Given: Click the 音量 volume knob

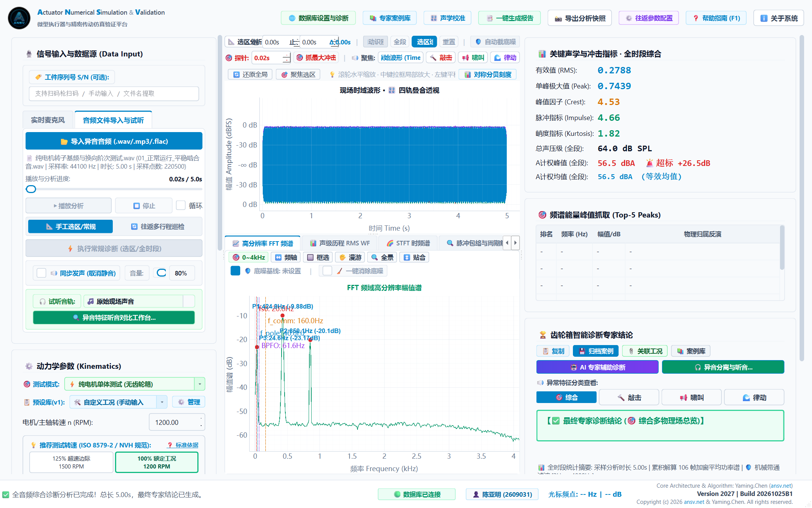Looking at the screenshot, I should 161,273.
